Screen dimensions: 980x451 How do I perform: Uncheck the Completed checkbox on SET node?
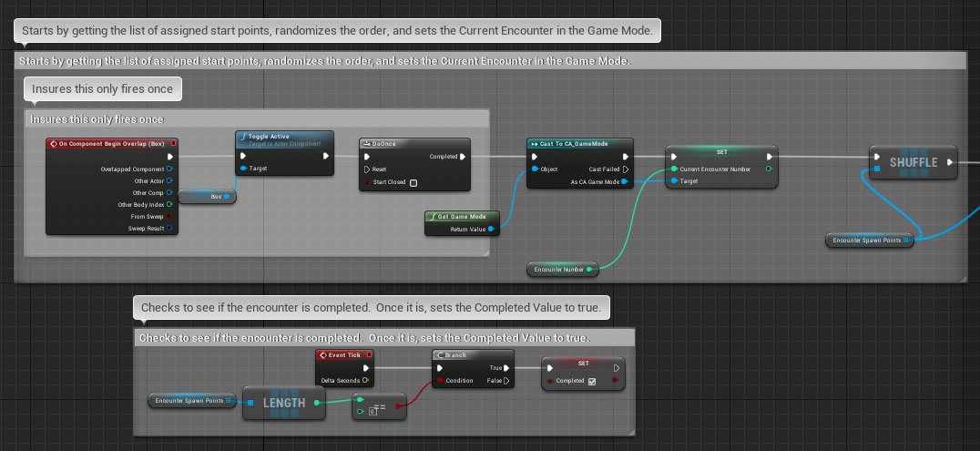[592, 381]
